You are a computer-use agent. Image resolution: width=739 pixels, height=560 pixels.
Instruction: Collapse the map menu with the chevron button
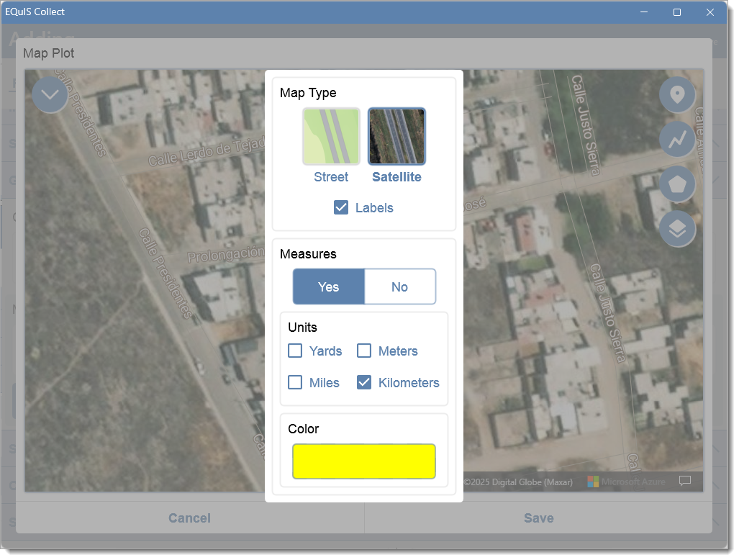tap(50, 95)
